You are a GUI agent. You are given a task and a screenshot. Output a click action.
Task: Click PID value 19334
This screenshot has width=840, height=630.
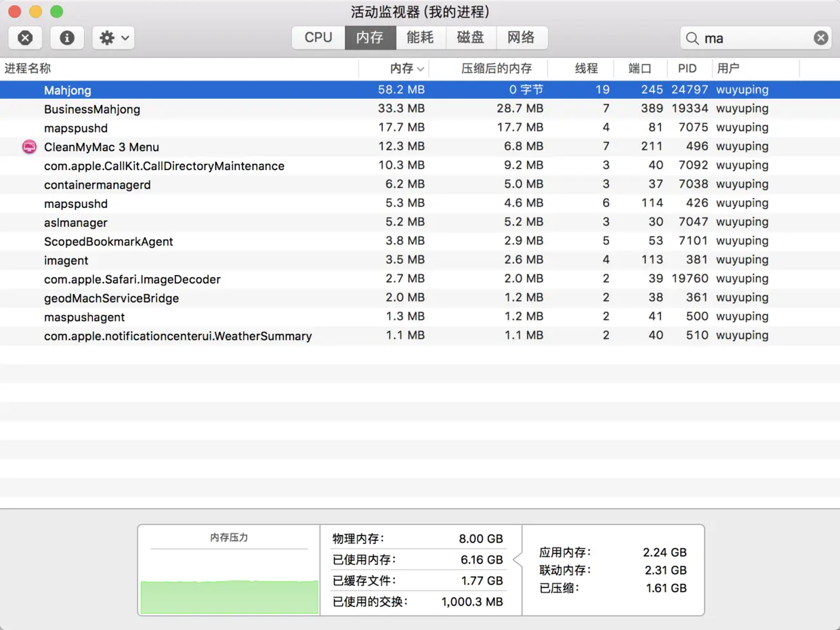coord(690,108)
